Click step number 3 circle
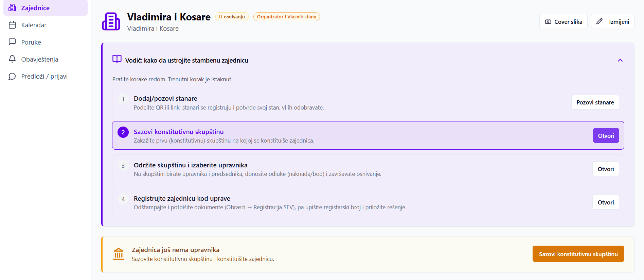Screen dimensions: 644x280 pos(123,166)
